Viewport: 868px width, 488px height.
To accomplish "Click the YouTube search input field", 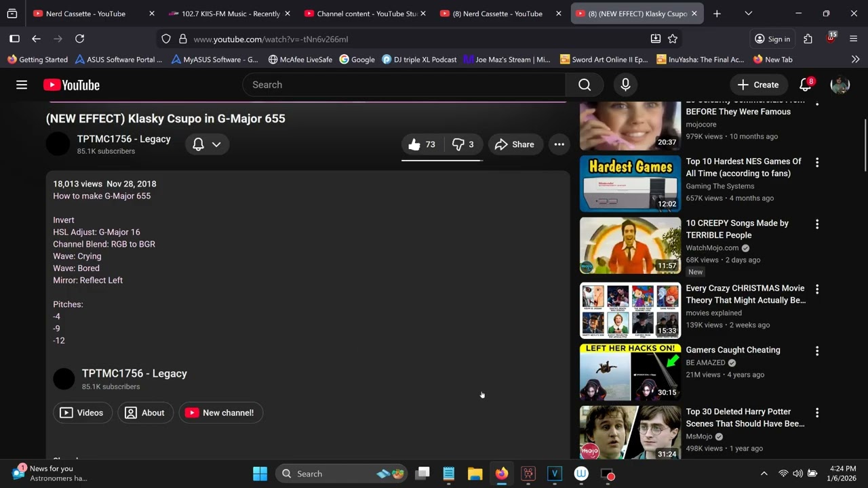I will [403, 85].
